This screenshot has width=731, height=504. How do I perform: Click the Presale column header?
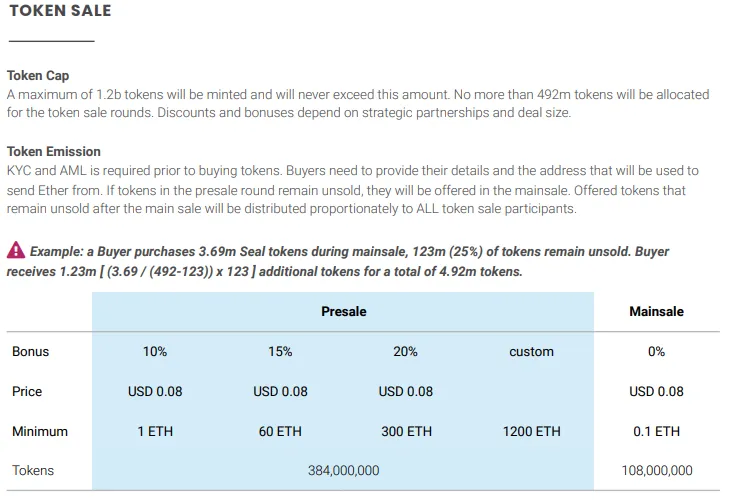click(x=344, y=311)
